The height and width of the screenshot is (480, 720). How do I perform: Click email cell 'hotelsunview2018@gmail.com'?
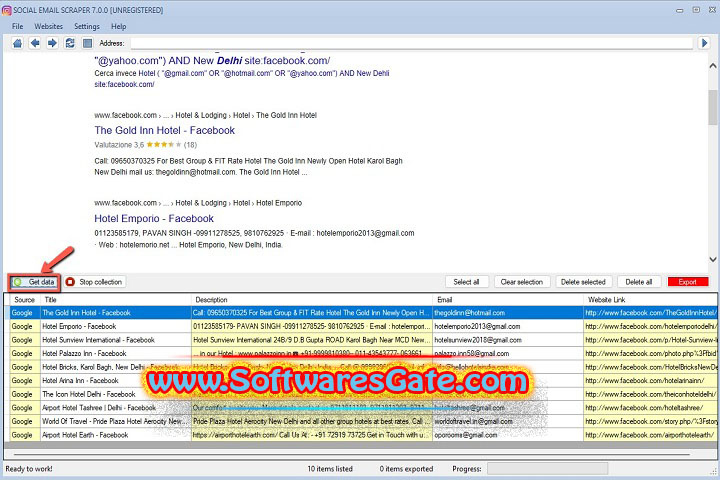point(508,340)
